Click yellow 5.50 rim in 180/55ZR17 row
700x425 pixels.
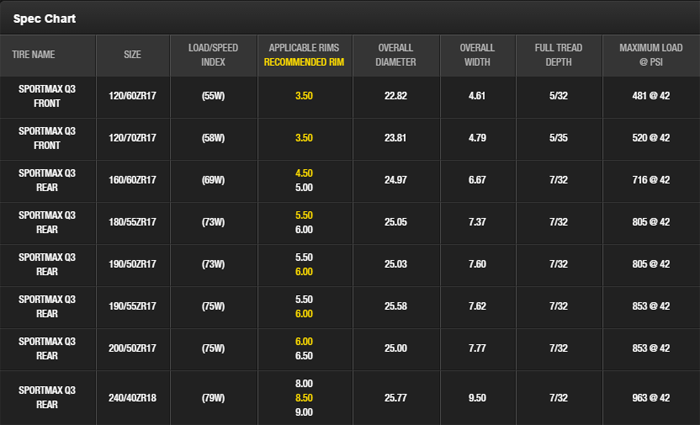coord(304,215)
